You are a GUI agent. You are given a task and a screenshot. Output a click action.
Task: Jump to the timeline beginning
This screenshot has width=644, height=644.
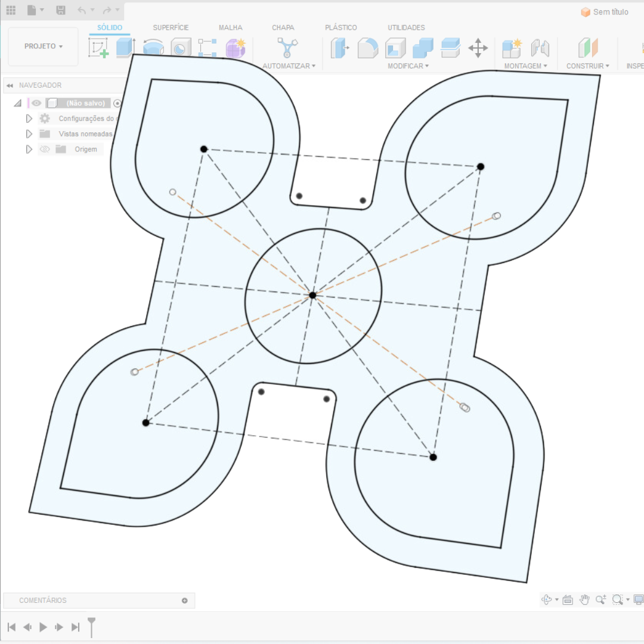tap(11, 627)
